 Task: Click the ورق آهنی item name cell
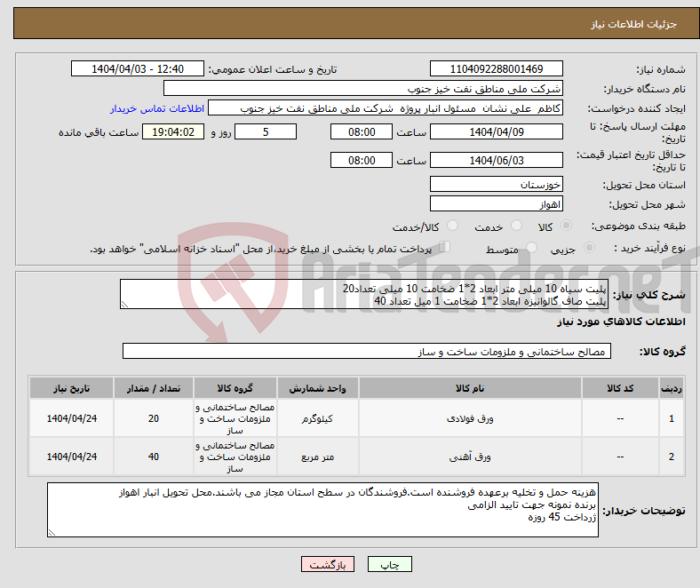tap(470, 457)
